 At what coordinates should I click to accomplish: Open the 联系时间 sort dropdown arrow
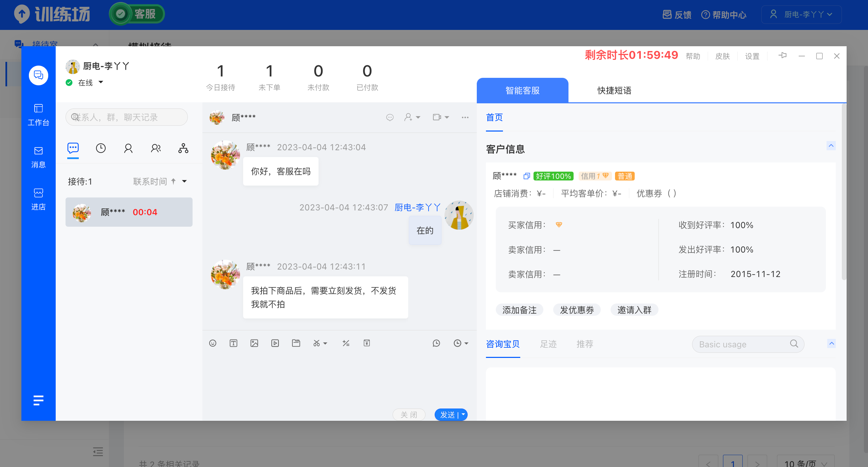tap(184, 181)
